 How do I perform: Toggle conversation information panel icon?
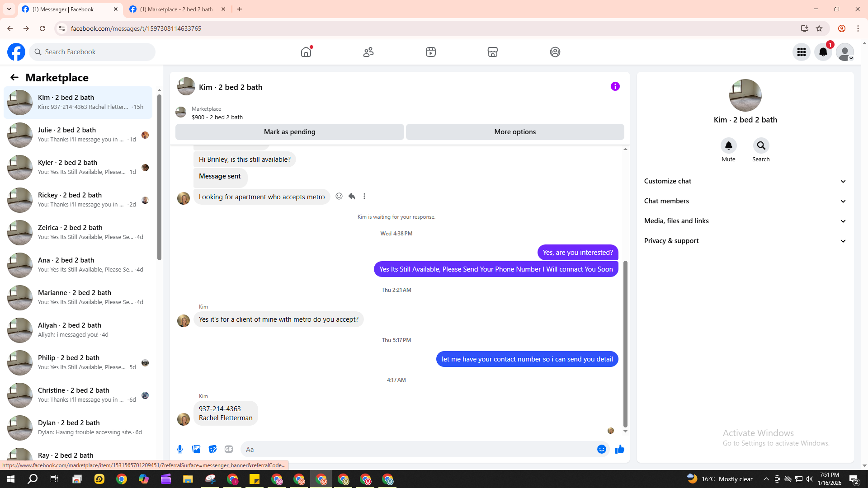point(615,86)
